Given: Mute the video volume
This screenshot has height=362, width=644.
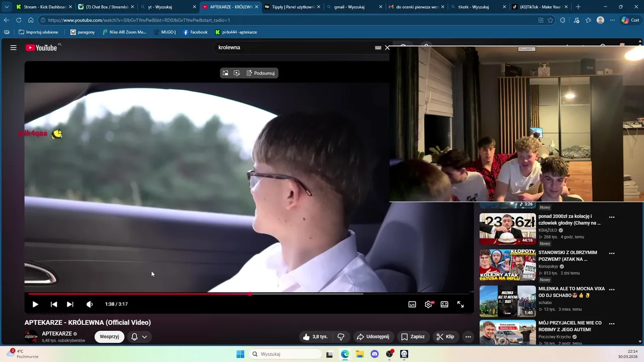Looking at the screenshot, I should [x=90, y=304].
